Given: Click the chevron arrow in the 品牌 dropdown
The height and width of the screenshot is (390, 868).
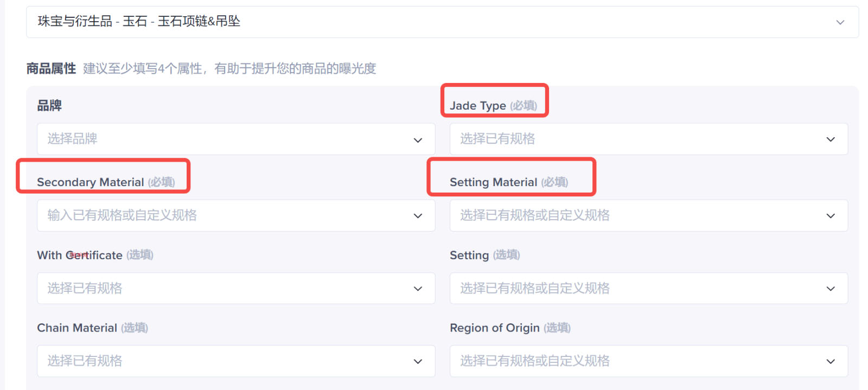Looking at the screenshot, I should tap(418, 140).
